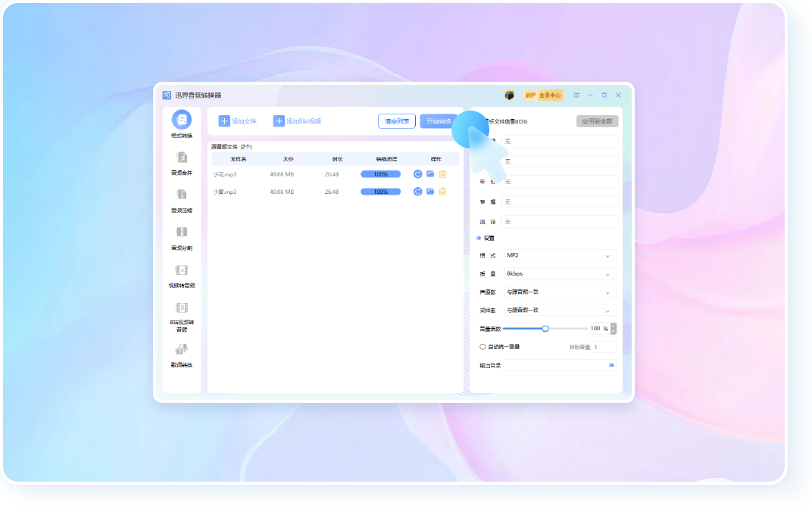Image resolution: width=812 pixels, height=509 pixels.
Task: Re-convert 小花.mp3 with its circular arrow icon
Action: coord(417,174)
